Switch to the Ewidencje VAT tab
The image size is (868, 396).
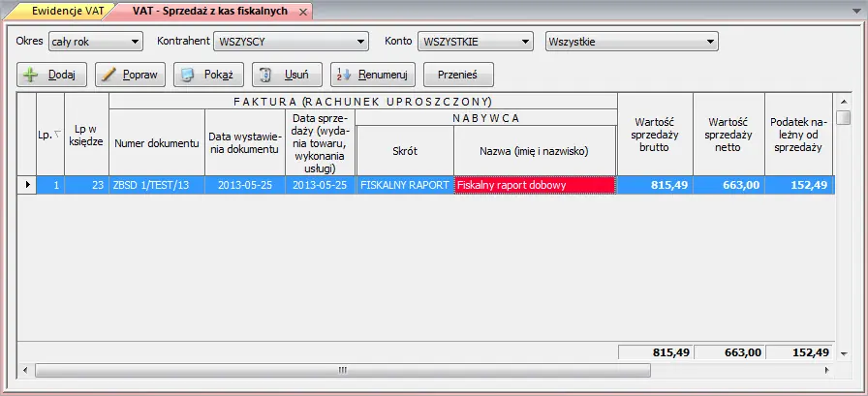point(68,11)
